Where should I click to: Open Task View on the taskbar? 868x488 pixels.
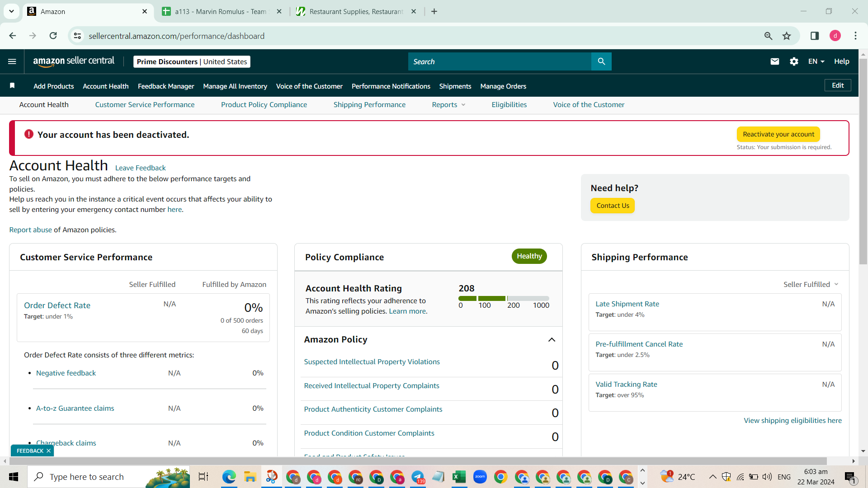(203, 477)
